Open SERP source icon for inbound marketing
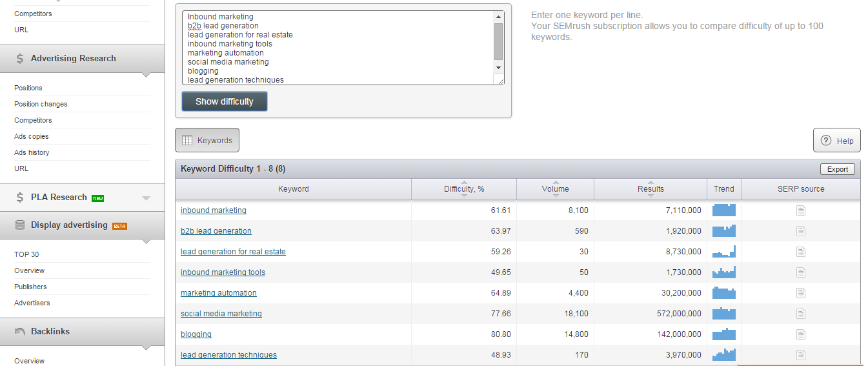 [800, 210]
